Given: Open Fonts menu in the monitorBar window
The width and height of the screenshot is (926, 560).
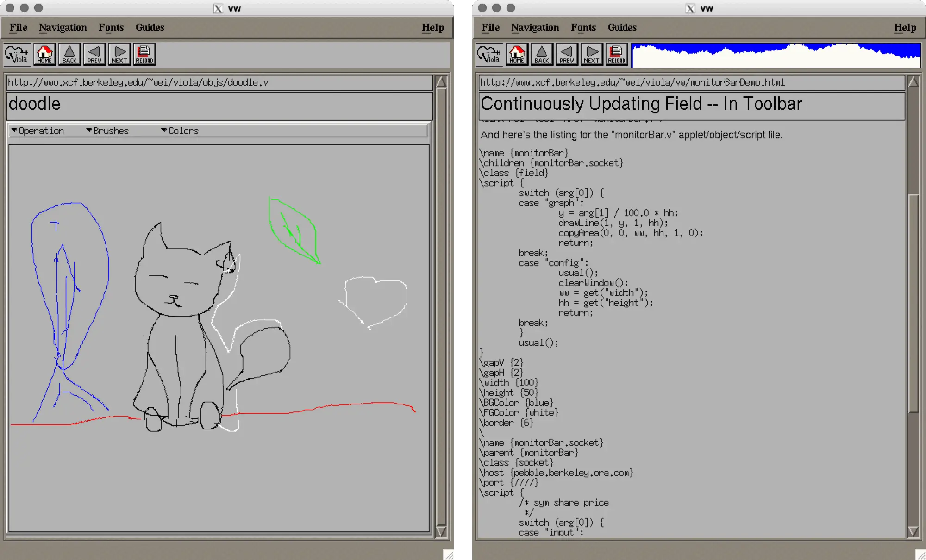Looking at the screenshot, I should [583, 27].
